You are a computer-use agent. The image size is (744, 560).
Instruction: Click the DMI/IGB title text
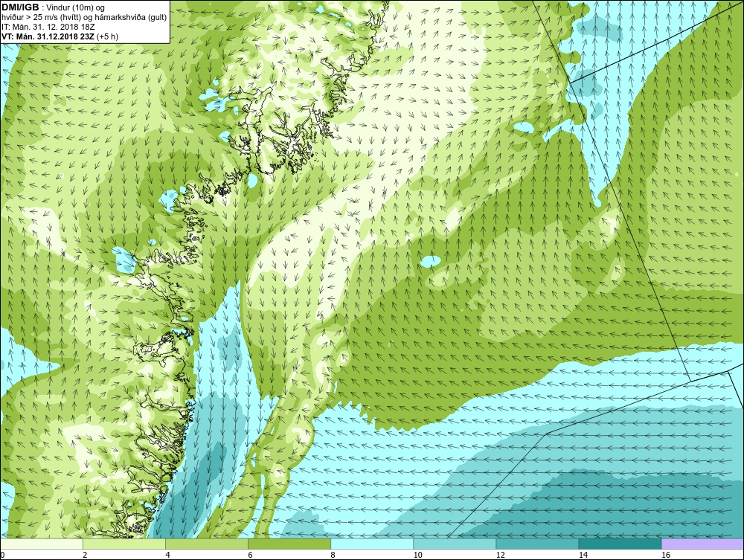tap(22, 7)
